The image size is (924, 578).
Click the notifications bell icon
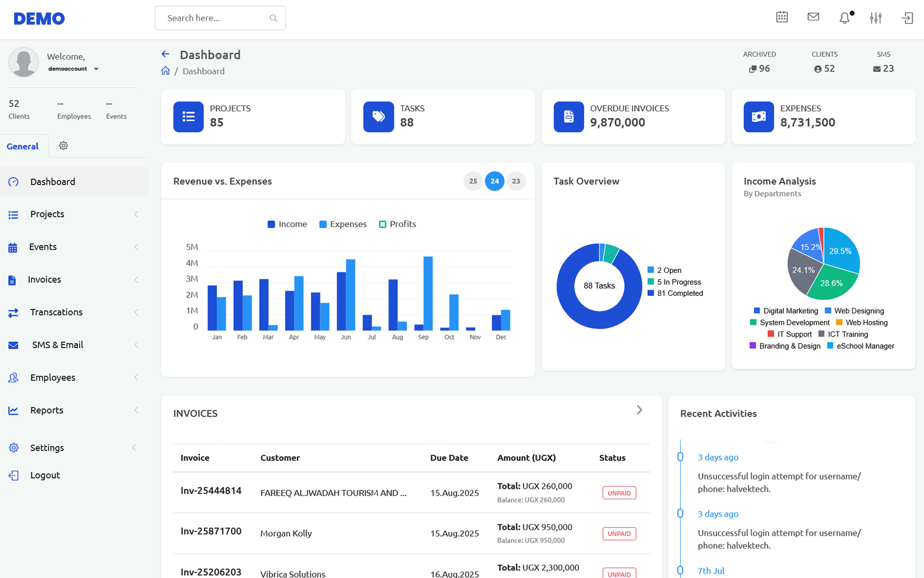click(844, 18)
